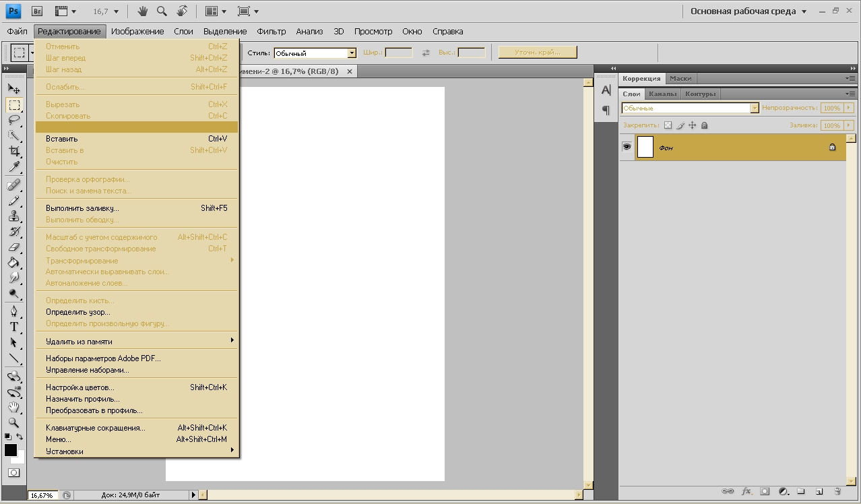This screenshot has height=504, width=861.
Task: Select the Line tool
Action: (x=13, y=358)
